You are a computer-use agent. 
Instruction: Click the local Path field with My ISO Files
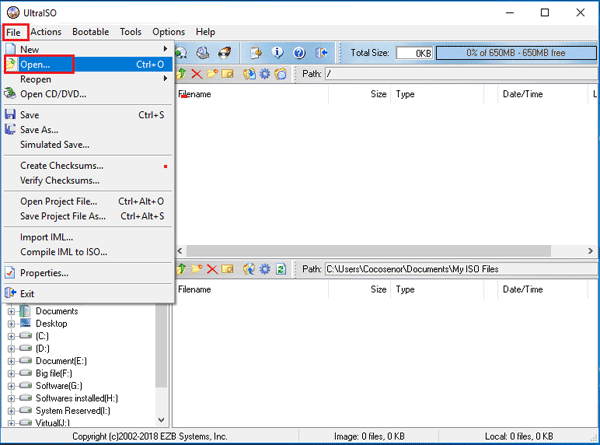[x=461, y=269]
